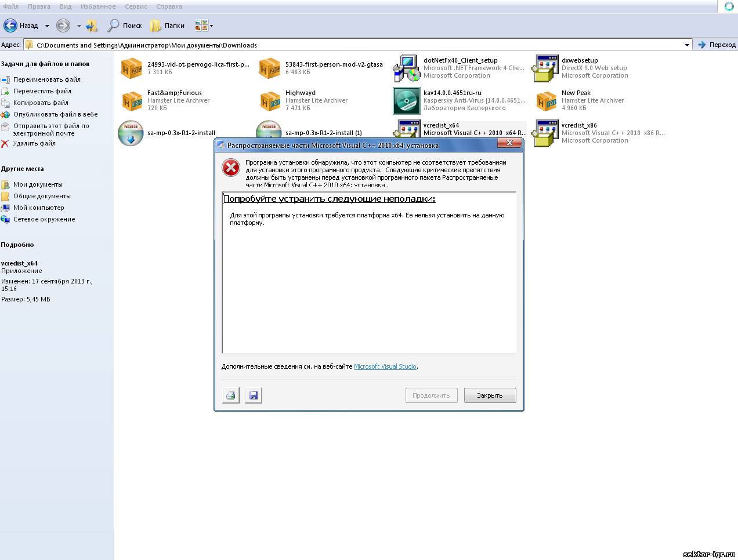Click the Back (Назад) arrow icon
Screen dimensions: 738x560
[x=10, y=26]
